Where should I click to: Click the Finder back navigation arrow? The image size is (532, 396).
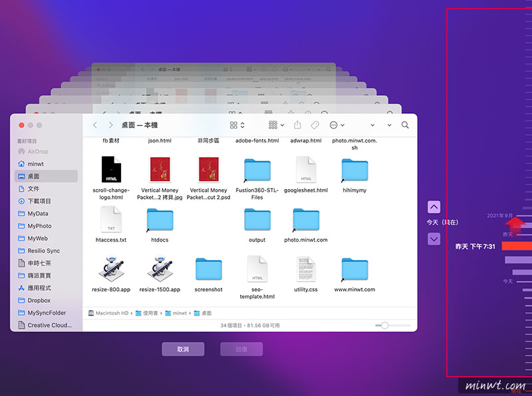pos(95,125)
